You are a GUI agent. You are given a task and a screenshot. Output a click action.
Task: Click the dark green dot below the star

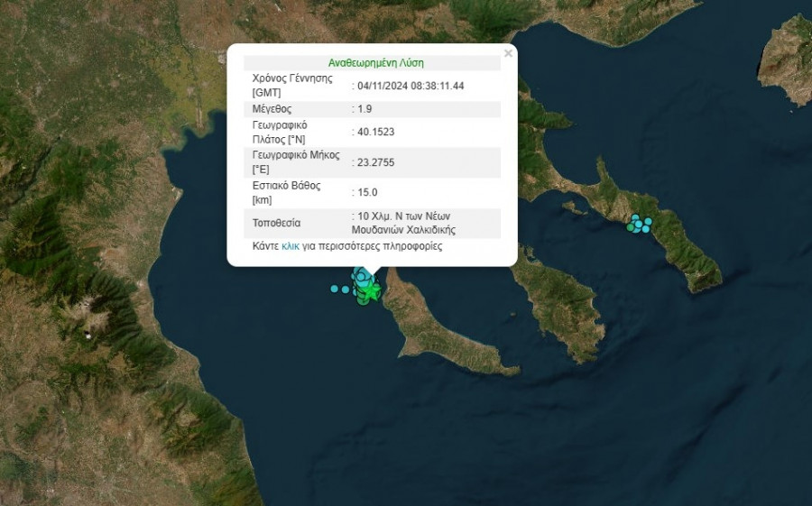(363, 300)
